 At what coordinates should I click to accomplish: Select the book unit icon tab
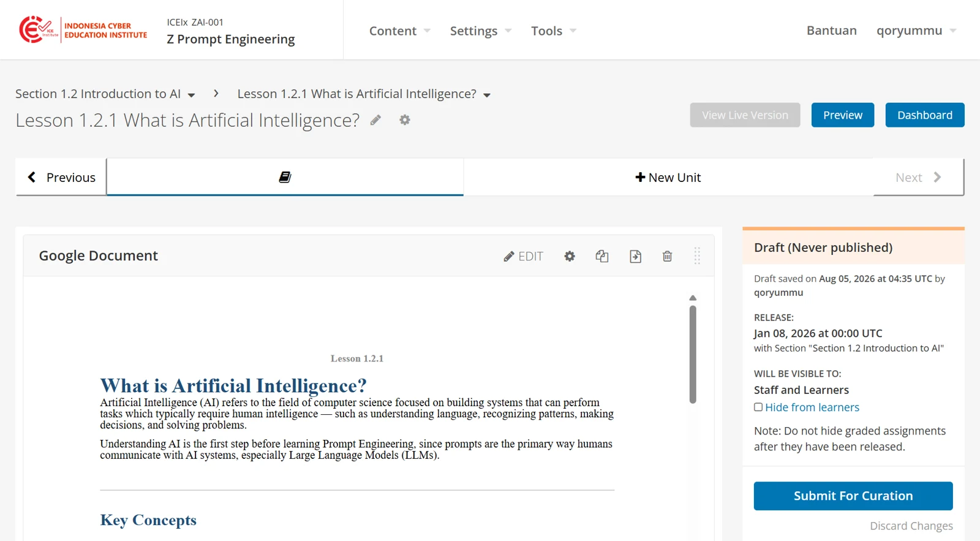285,177
